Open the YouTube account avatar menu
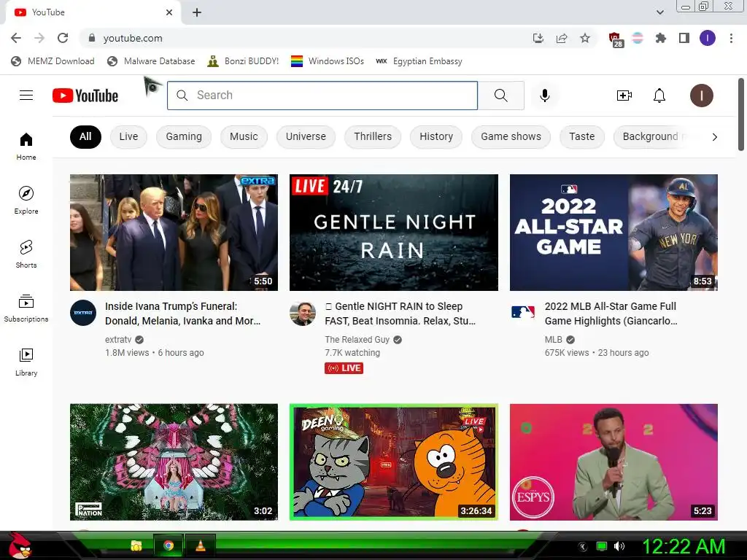 point(702,96)
